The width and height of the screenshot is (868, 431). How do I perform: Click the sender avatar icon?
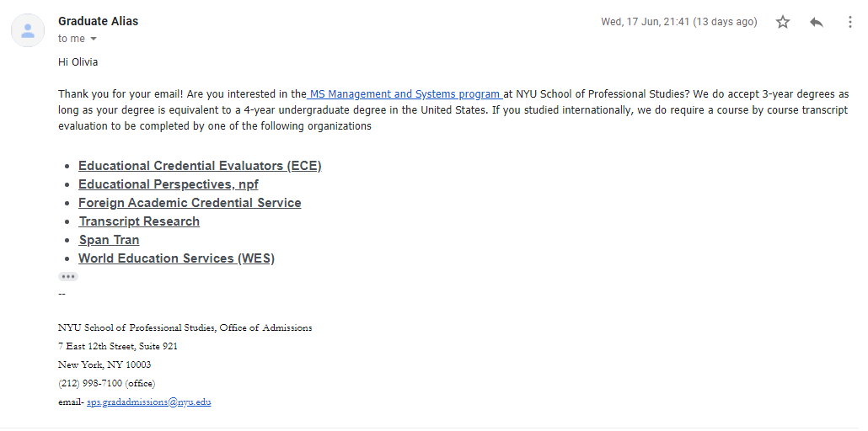coord(28,30)
